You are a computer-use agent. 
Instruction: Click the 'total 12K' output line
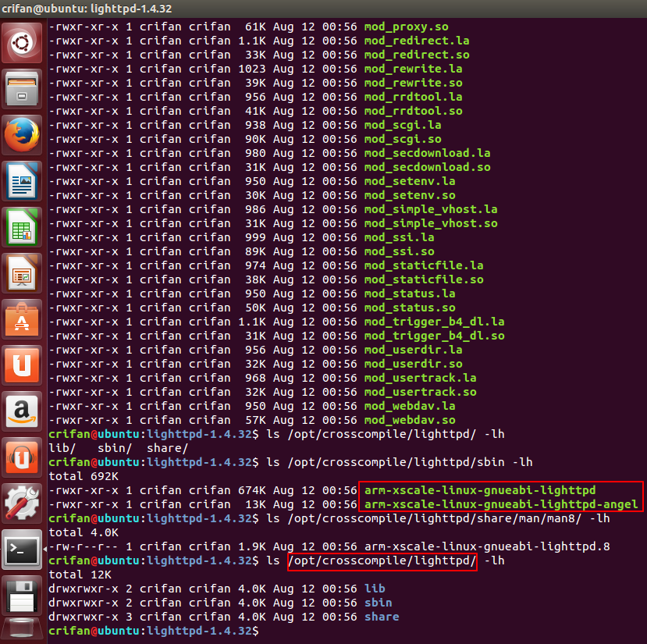click(80, 575)
